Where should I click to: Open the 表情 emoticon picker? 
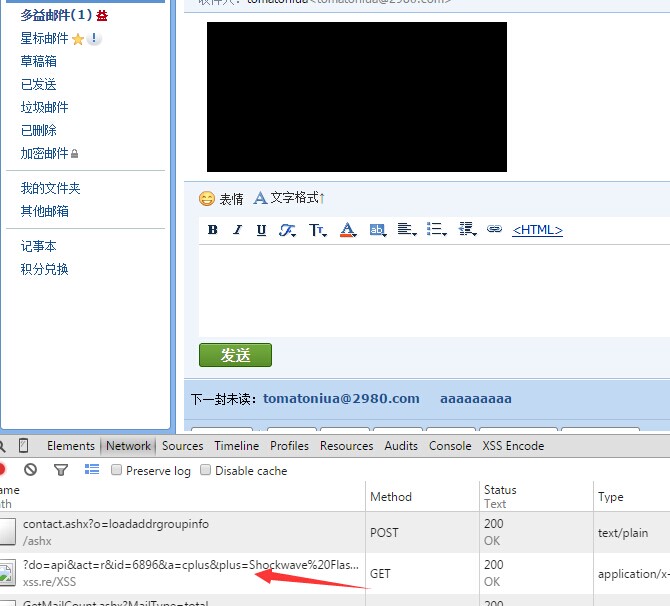(221, 199)
